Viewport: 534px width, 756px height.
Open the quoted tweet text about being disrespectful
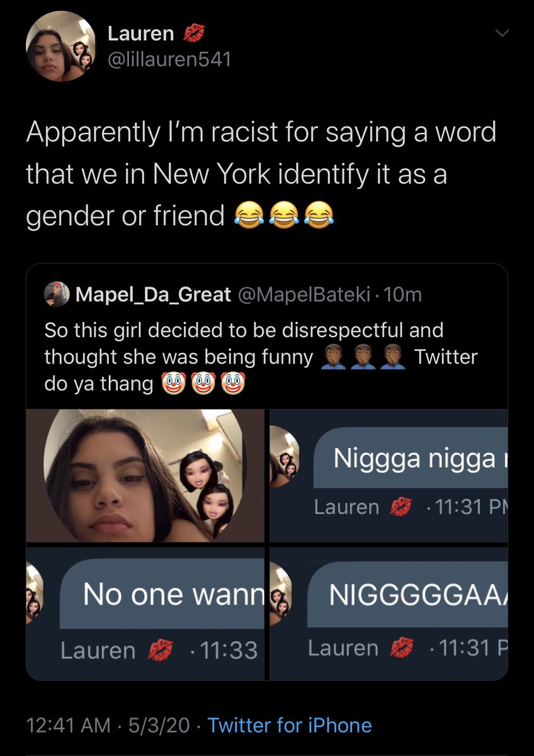pyautogui.click(x=261, y=357)
